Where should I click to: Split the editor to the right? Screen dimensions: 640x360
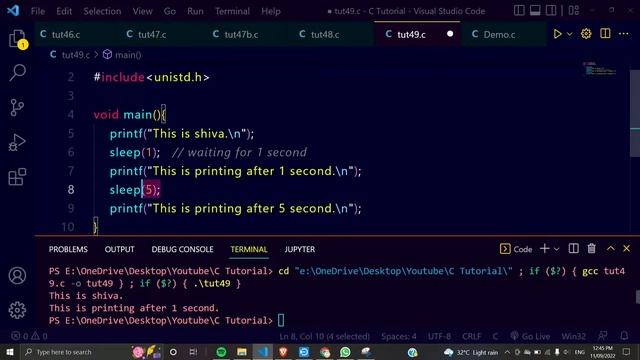tap(605, 34)
